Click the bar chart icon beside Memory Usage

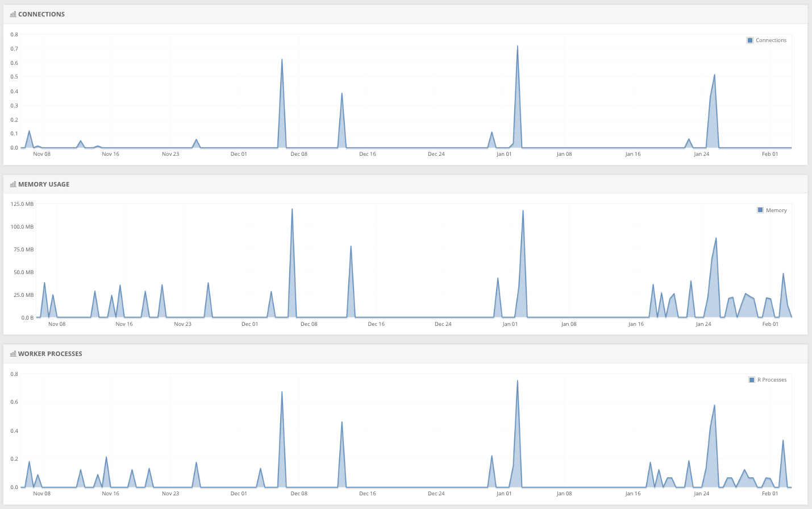click(13, 184)
